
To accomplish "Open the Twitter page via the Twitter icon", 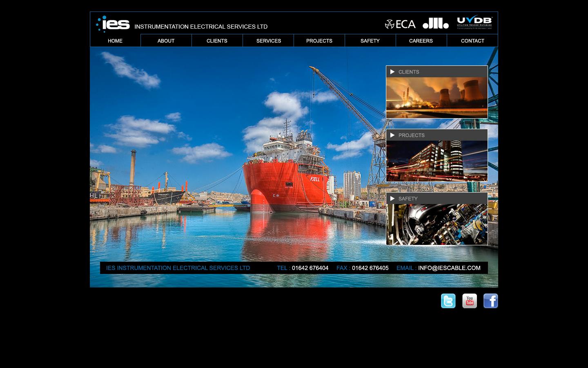I will pyautogui.click(x=448, y=301).
